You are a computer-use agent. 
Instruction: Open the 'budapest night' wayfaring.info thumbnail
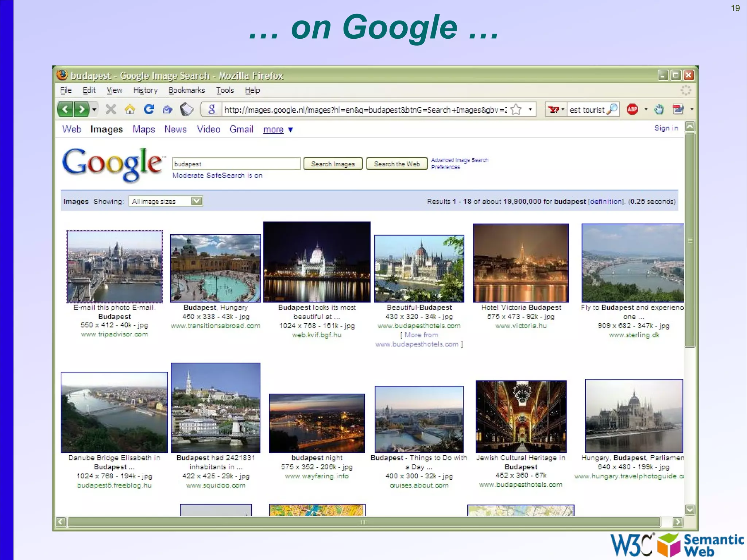[x=317, y=423]
